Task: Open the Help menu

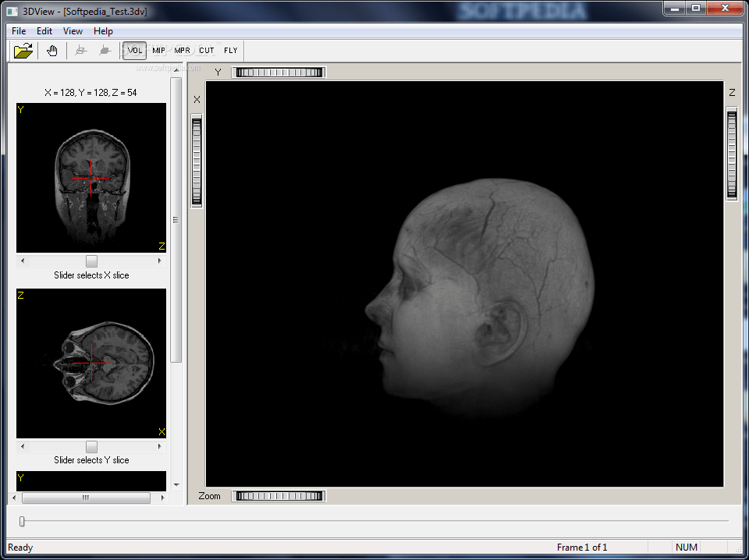Action: [x=103, y=31]
